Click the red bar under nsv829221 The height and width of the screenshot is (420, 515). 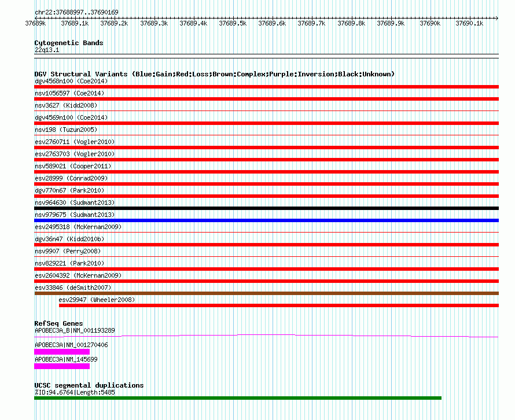coord(266,269)
